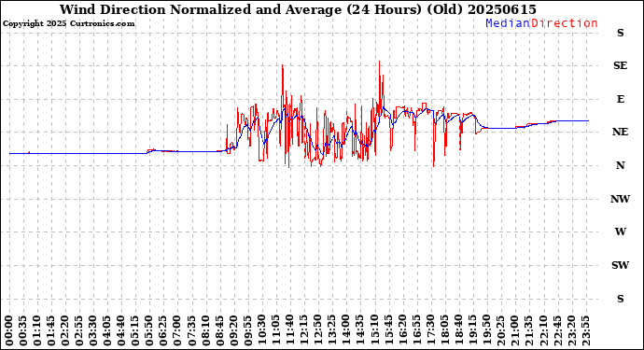Click the SE axis label
This screenshot has width=644, height=350.
pos(620,65)
